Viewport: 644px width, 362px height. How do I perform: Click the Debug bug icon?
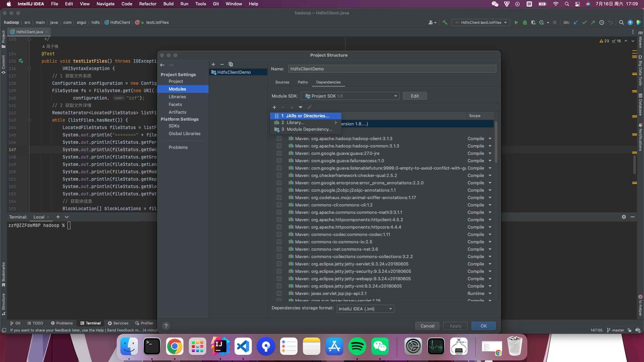pos(525,22)
